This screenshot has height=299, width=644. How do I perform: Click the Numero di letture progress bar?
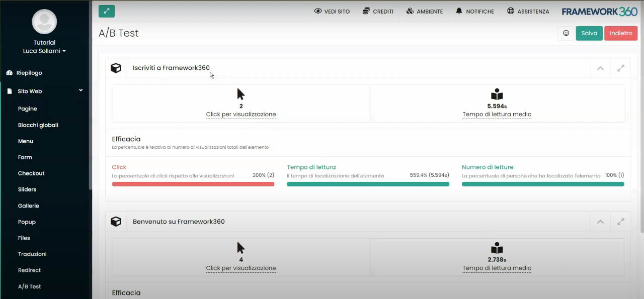click(x=543, y=184)
